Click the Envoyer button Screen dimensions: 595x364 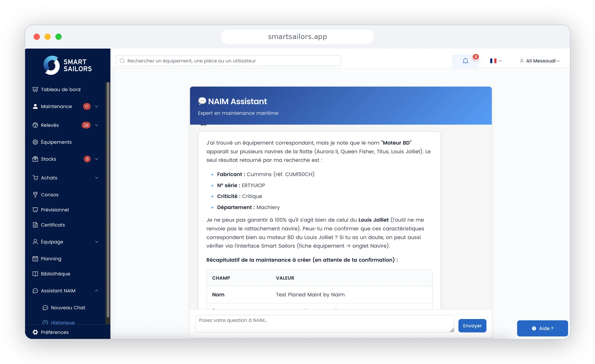coord(472,326)
